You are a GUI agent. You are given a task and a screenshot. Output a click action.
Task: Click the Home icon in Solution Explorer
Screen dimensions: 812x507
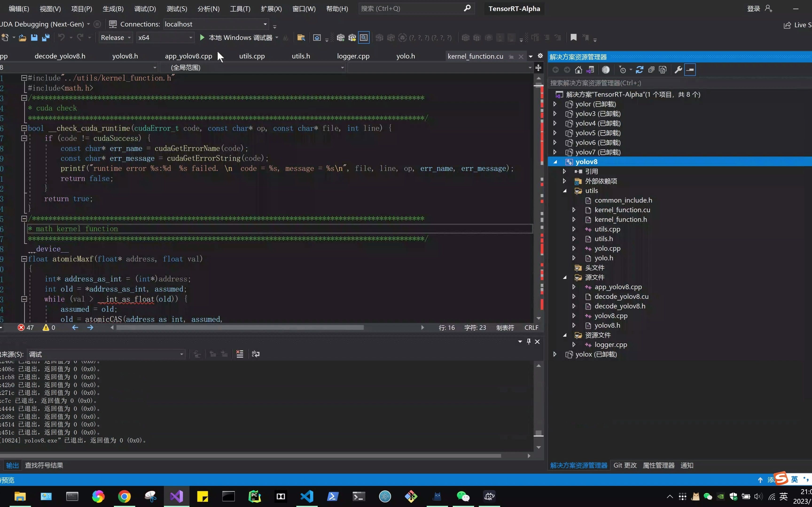tap(578, 70)
